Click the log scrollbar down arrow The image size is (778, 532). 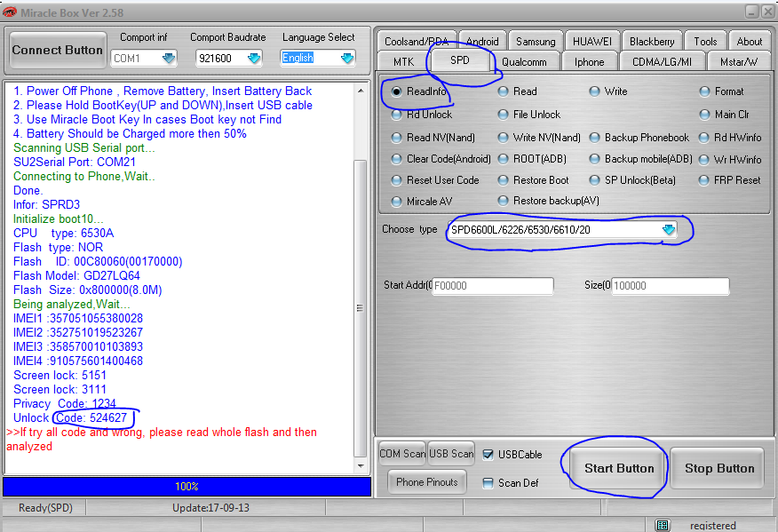tap(361, 466)
